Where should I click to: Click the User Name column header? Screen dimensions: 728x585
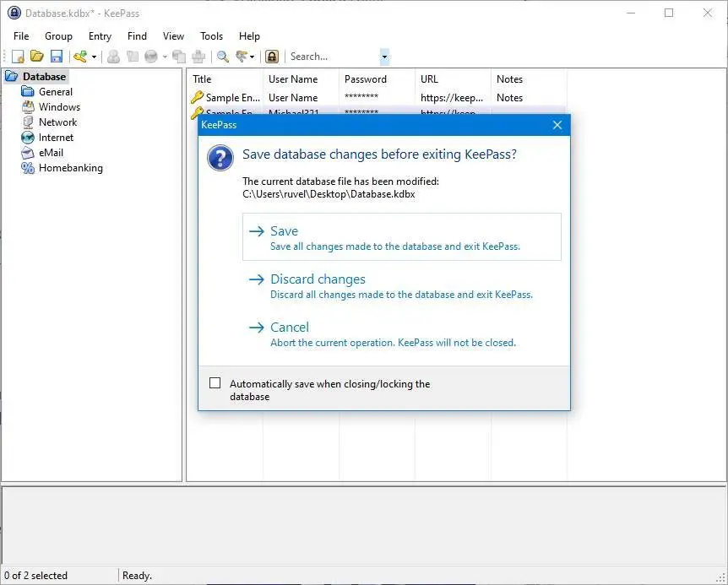pyautogui.click(x=301, y=79)
